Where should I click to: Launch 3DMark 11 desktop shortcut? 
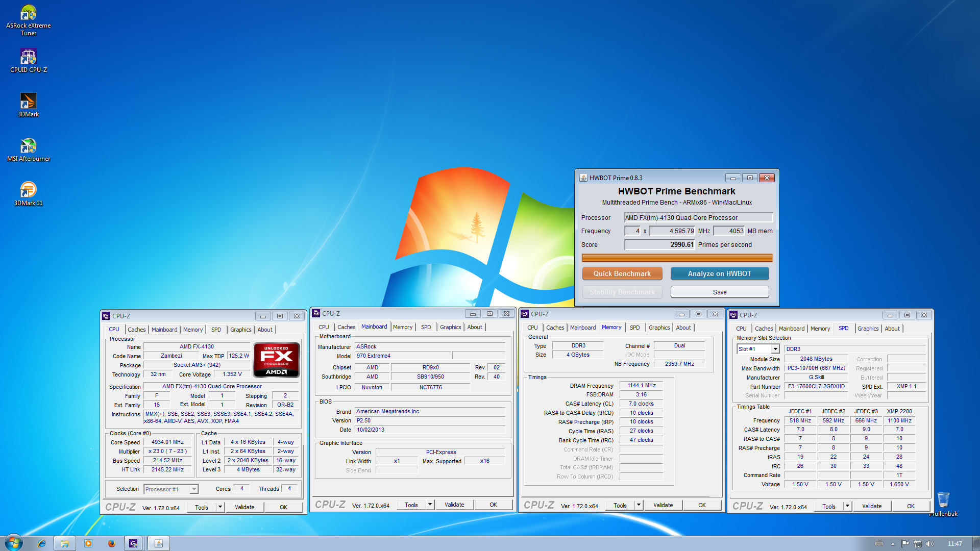(28, 194)
